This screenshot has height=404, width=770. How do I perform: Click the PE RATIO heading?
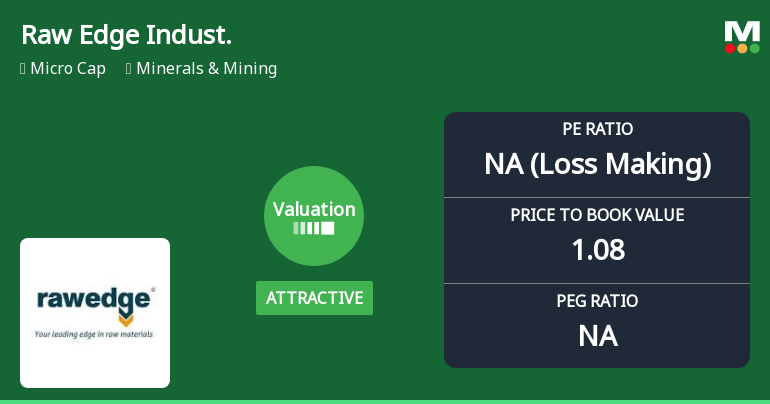(x=597, y=129)
